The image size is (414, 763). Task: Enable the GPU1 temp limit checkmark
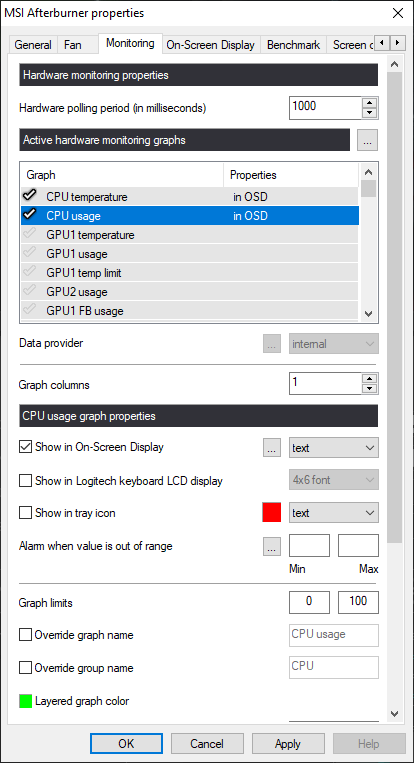(x=30, y=272)
